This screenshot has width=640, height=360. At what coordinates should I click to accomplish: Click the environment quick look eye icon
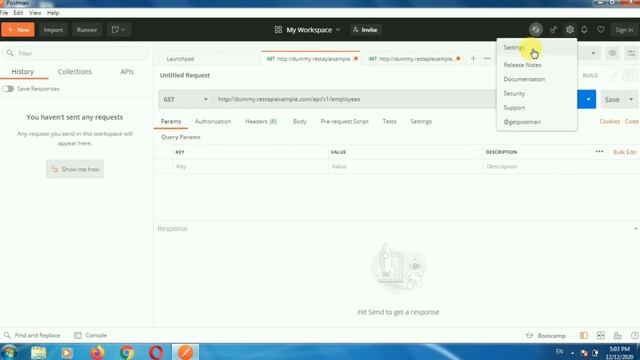tap(612, 53)
